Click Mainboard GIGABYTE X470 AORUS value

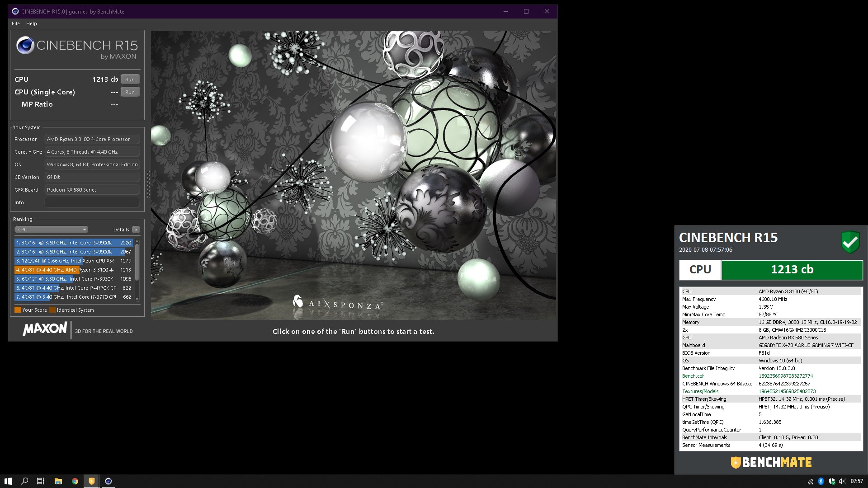[806, 345]
